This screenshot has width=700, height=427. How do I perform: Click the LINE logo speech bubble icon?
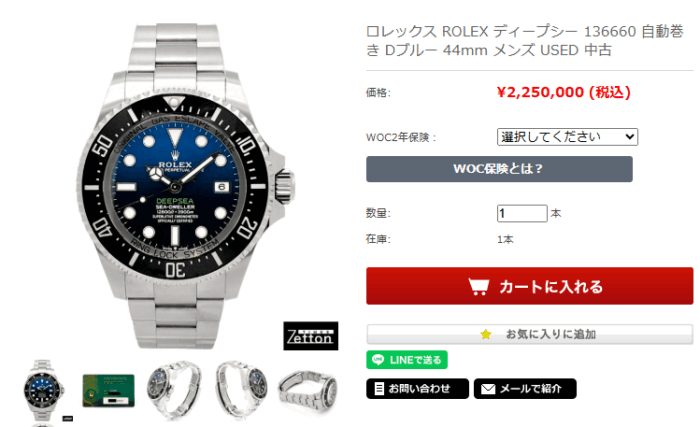click(378, 360)
